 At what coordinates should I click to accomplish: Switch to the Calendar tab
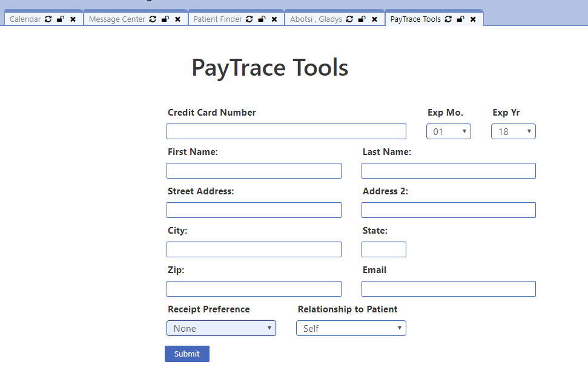coord(25,19)
